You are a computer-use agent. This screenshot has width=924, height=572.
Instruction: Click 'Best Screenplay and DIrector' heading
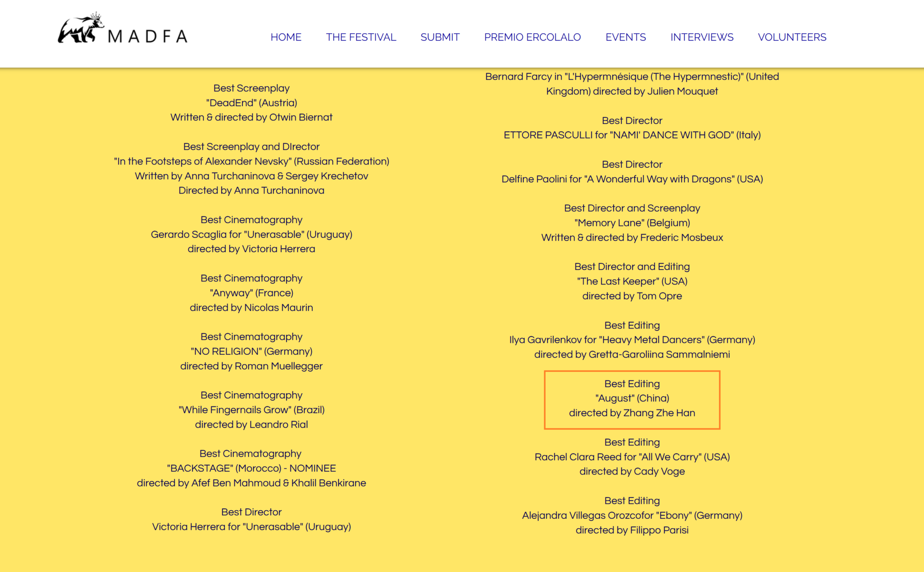point(251,146)
